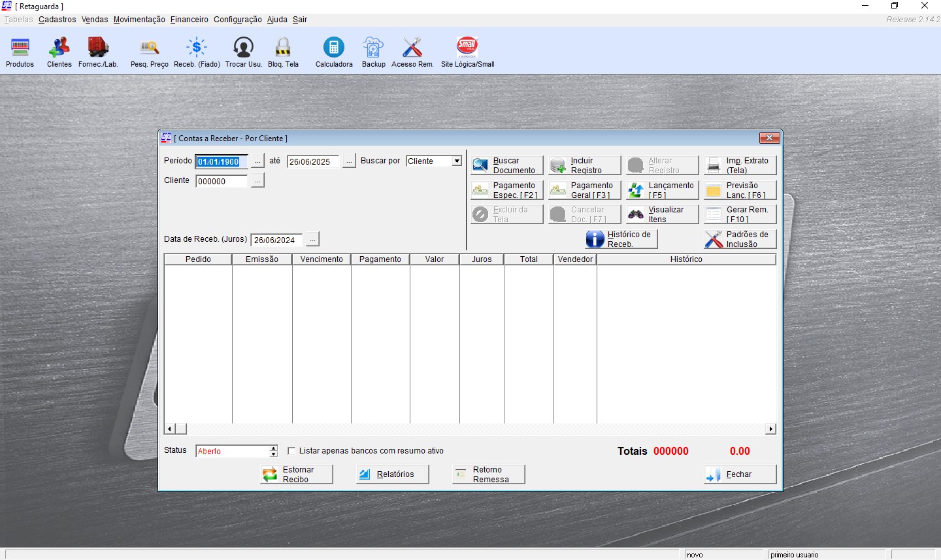Open date picker next to Período start

[x=257, y=161]
